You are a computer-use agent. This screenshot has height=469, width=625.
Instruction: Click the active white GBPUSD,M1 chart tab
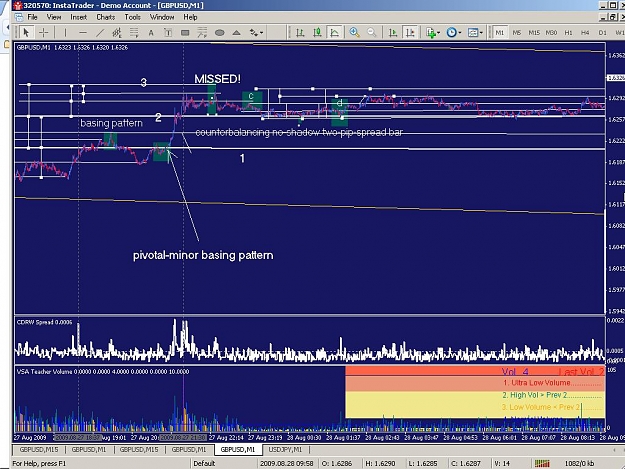tap(238, 449)
